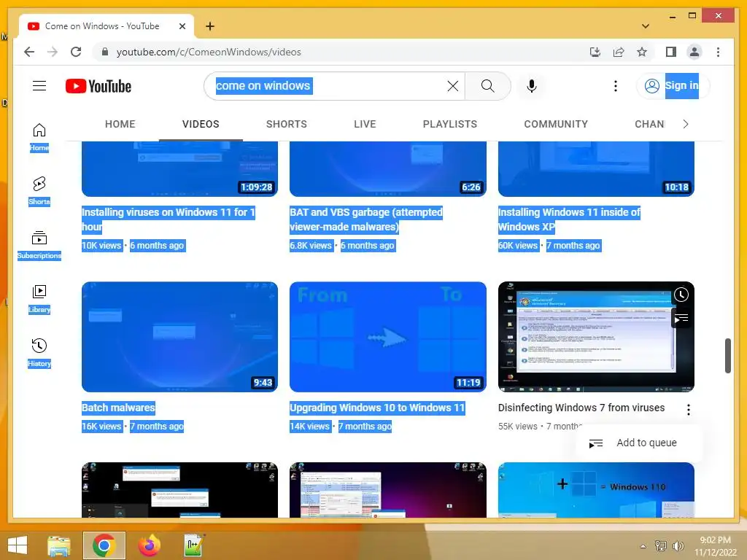747x560 pixels.
Task: Open 'Upgrading Windows 10 to Windows 11' title
Action: pos(377,408)
